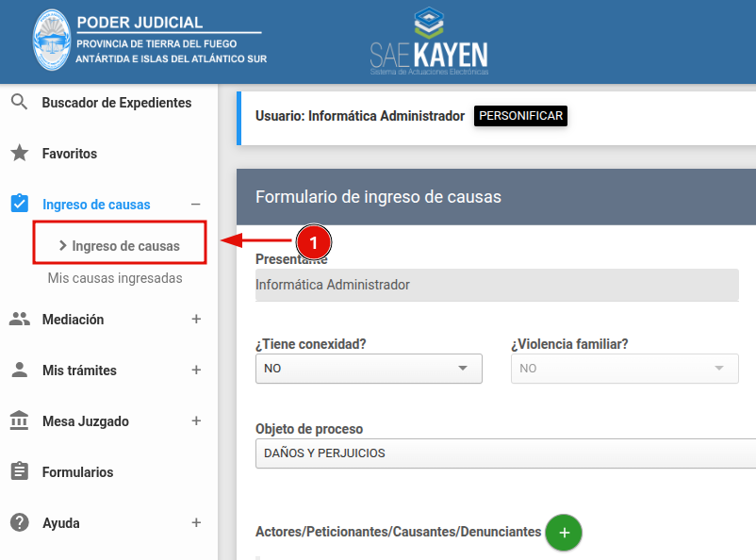
Task: Open the ¿Tiene conexidad? dropdown
Action: point(369,369)
